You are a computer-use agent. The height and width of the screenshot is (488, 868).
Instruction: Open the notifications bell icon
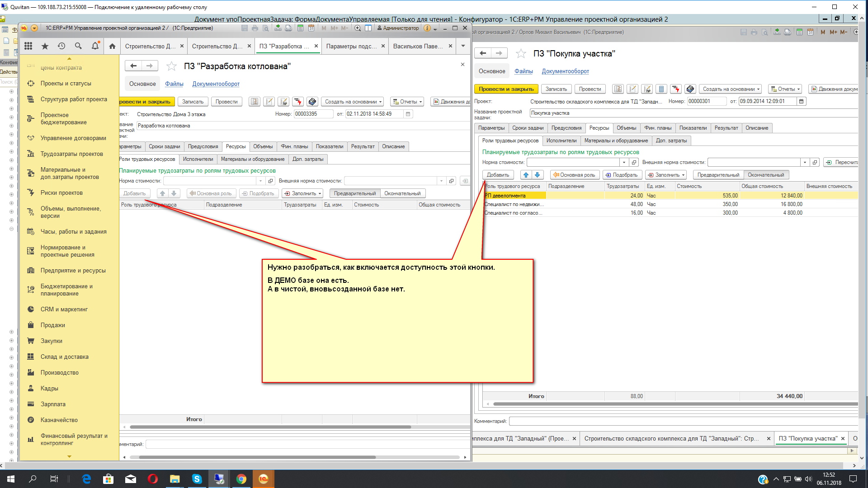click(95, 46)
